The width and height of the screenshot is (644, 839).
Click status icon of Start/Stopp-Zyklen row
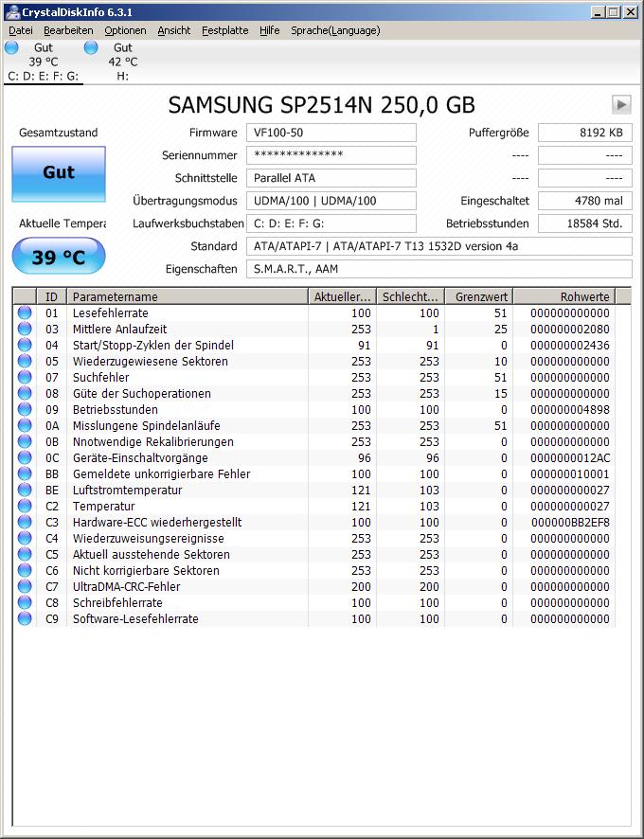(25, 345)
